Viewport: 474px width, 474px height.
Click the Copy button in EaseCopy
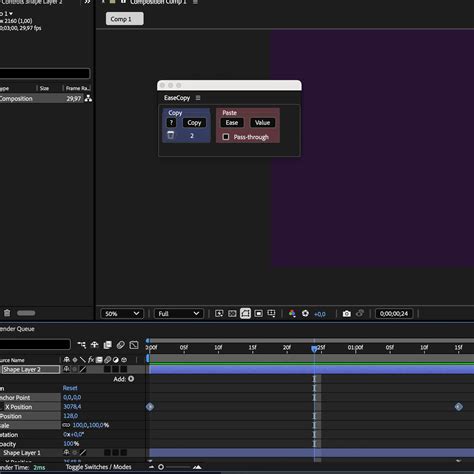(194, 123)
